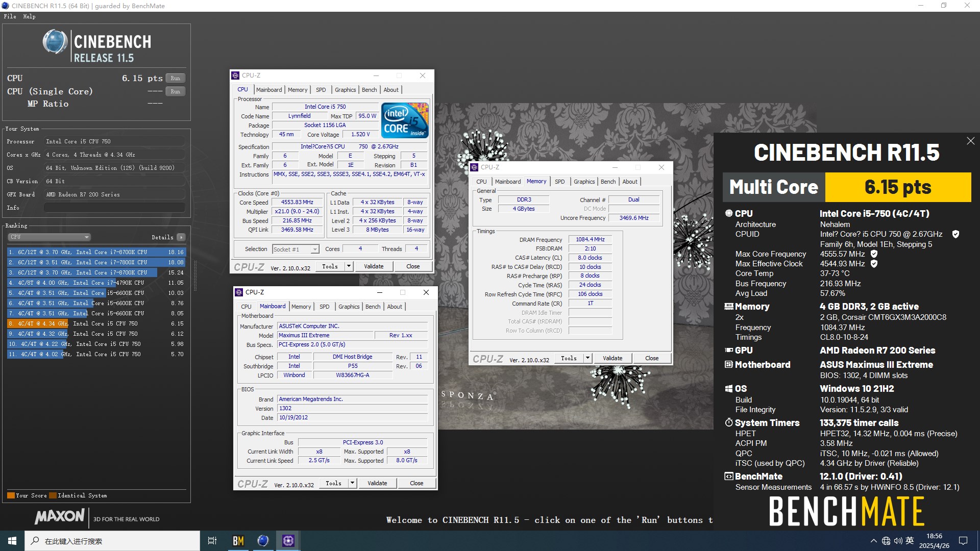Close the BenchMate result panel
This screenshot has height=551, width=980.
click(x=970, y=141)
